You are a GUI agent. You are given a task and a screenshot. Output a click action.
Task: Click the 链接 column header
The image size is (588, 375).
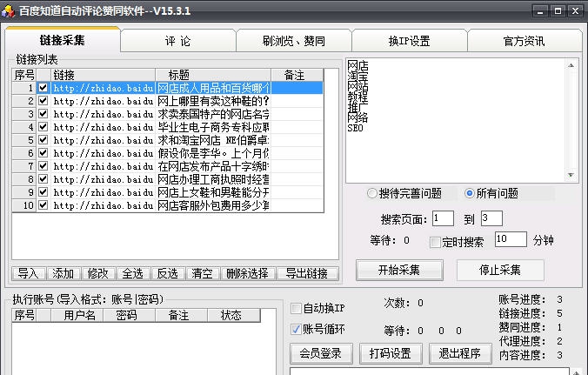[x=103, y=75]
